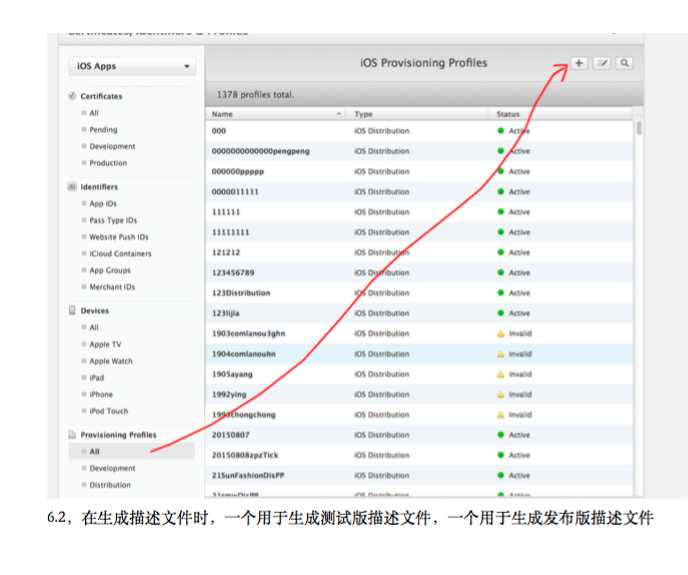Open iPod Touch devices
The width and height of the screenshot is (688, 575).
coord(109,411)
